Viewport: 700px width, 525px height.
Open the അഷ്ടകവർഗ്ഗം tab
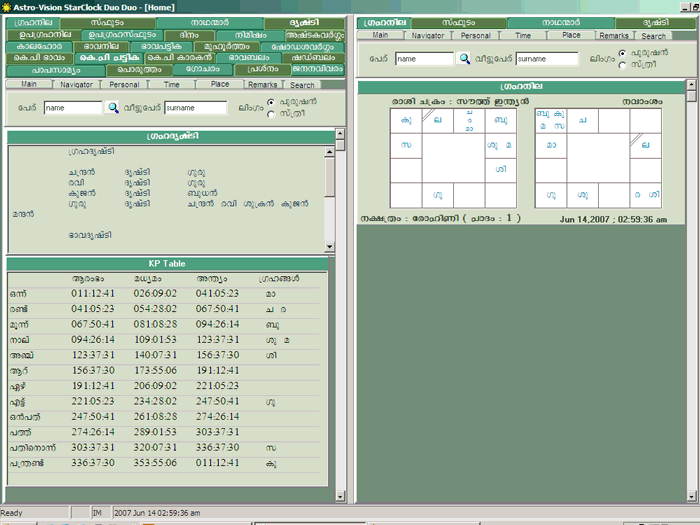coord(315,35)
